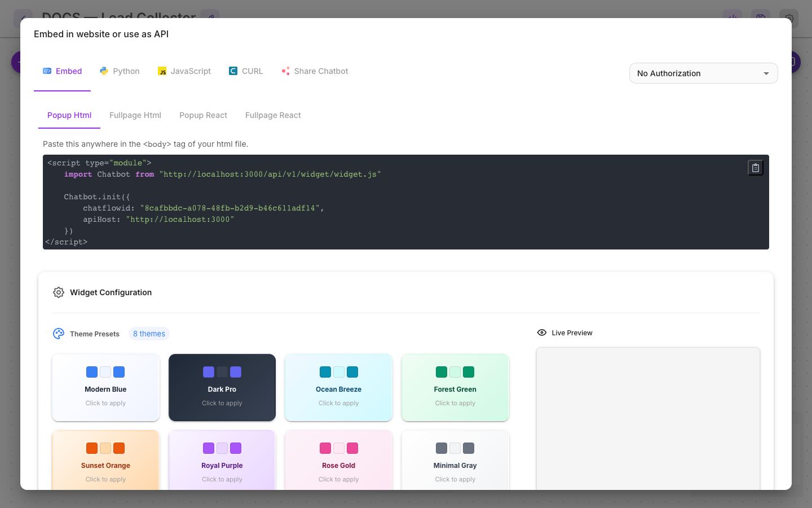812x508 pixels.
Task: Select the Fullpage React sub-tab
Action: [x=273, y=115]
